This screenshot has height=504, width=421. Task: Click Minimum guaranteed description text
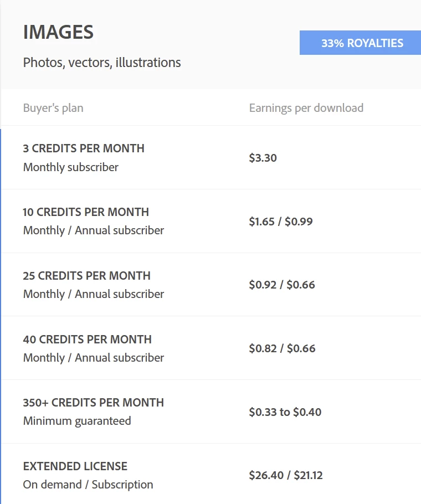tap(77, 421)
